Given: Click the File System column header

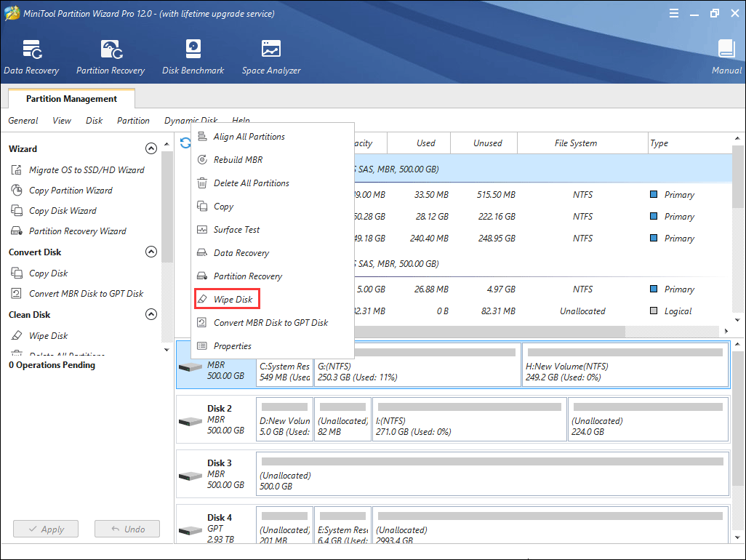Looking at the screenshot, I should point(575,143).
